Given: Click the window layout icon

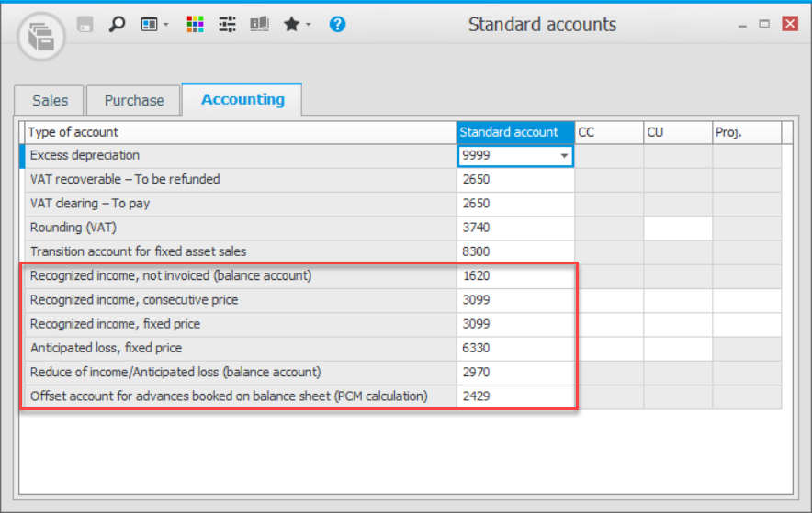Looking at the screenshot, I should [149, 25].
